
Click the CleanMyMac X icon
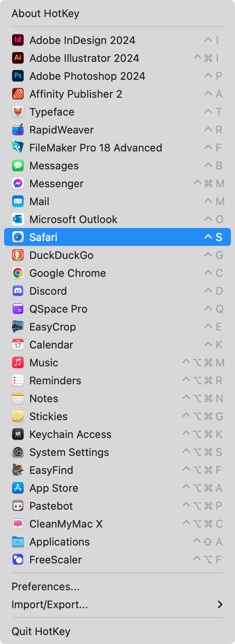click(x=18, y=524)
